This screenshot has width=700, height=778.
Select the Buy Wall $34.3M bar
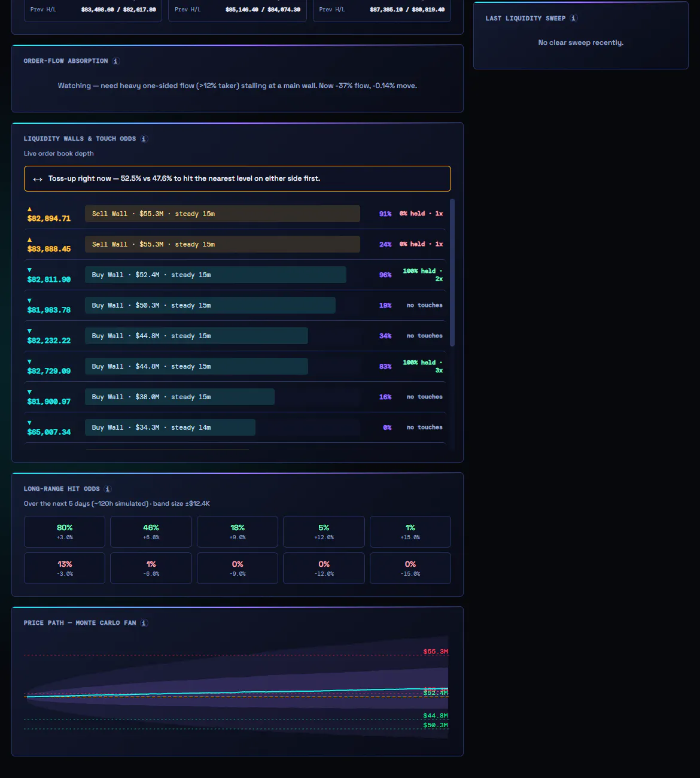click(170, 427)
